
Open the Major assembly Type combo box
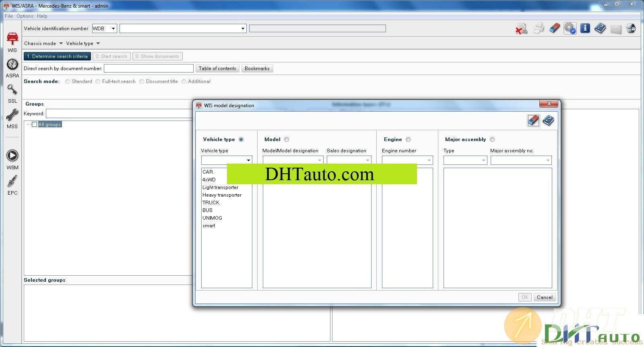[x=465, y=160]
